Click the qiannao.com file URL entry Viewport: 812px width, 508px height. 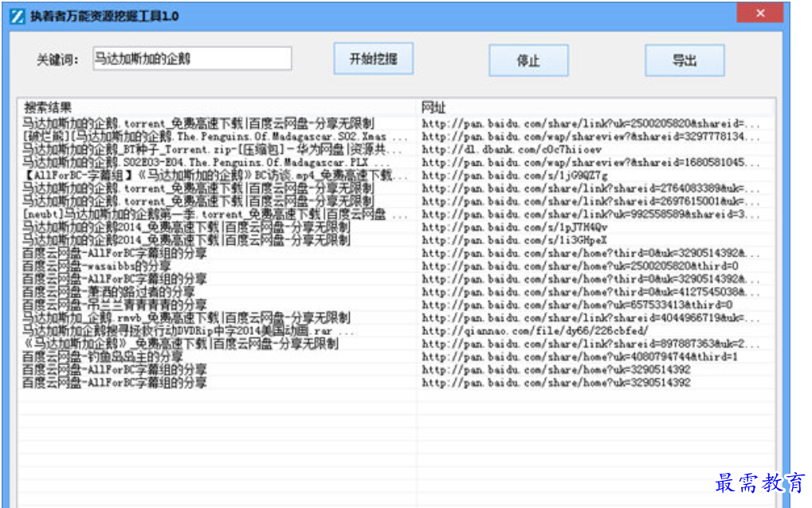(x=535, y=330)
